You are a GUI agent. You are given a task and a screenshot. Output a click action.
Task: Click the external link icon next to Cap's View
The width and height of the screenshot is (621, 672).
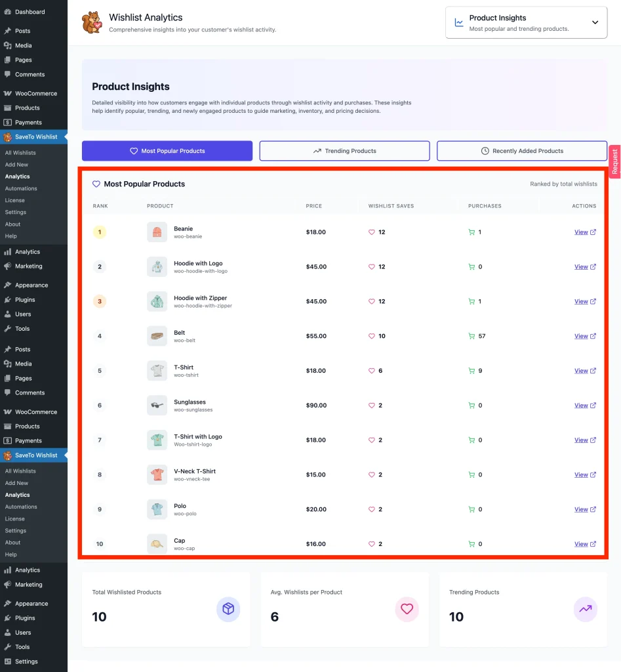pyautogui.click(x=592, y=543)
